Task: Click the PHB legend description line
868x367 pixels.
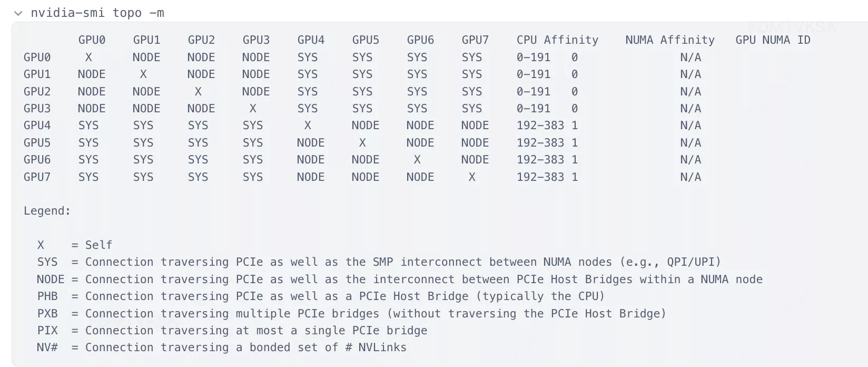Action: pyautogui.click(x=321, y=296)
